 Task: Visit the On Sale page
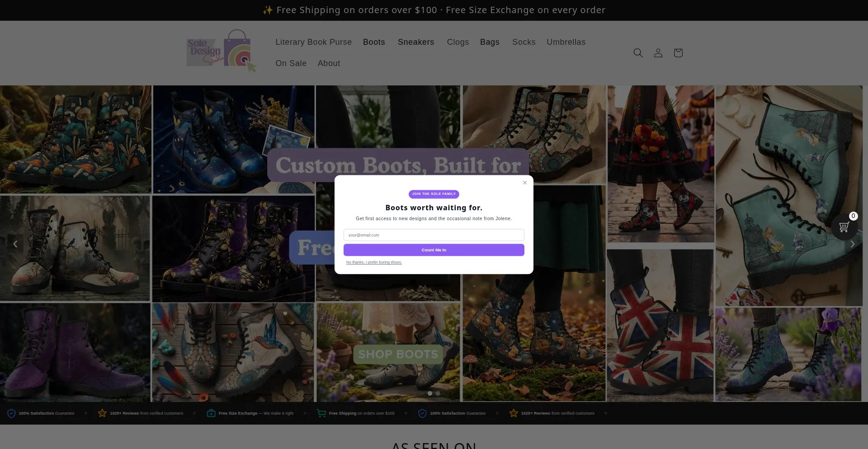291,63
